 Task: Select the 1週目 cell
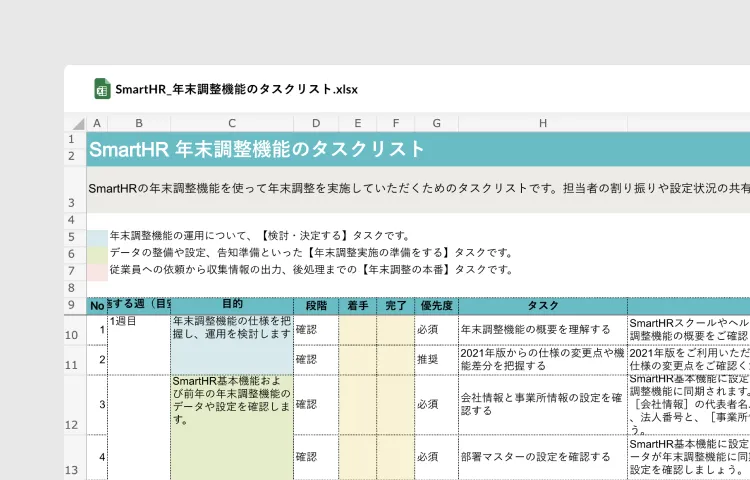[139, 323]
